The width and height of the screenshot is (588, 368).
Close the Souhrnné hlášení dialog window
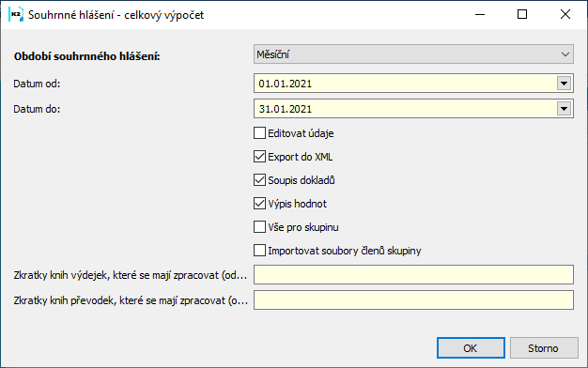[565, 15]
